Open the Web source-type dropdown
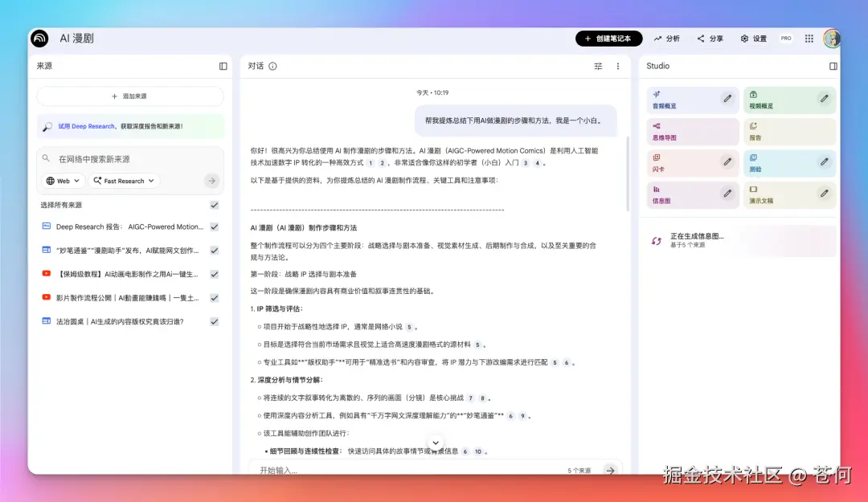This screenshot has height=502, width=868. click(x=62, y=181)
